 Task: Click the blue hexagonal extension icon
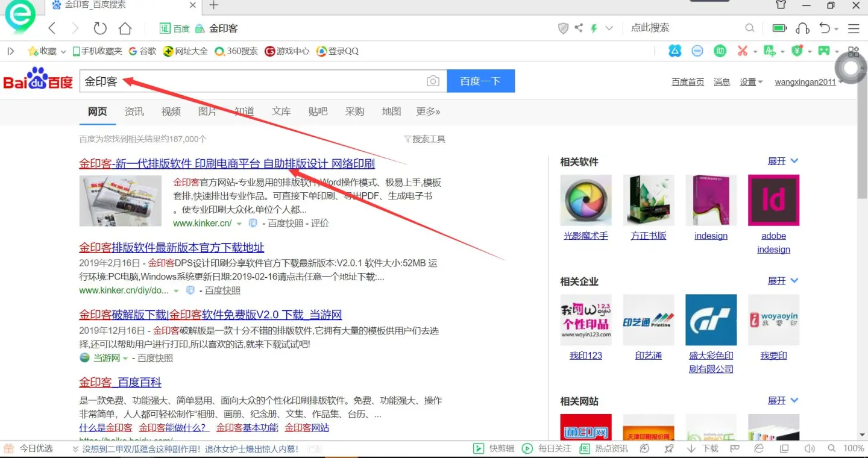675,51
